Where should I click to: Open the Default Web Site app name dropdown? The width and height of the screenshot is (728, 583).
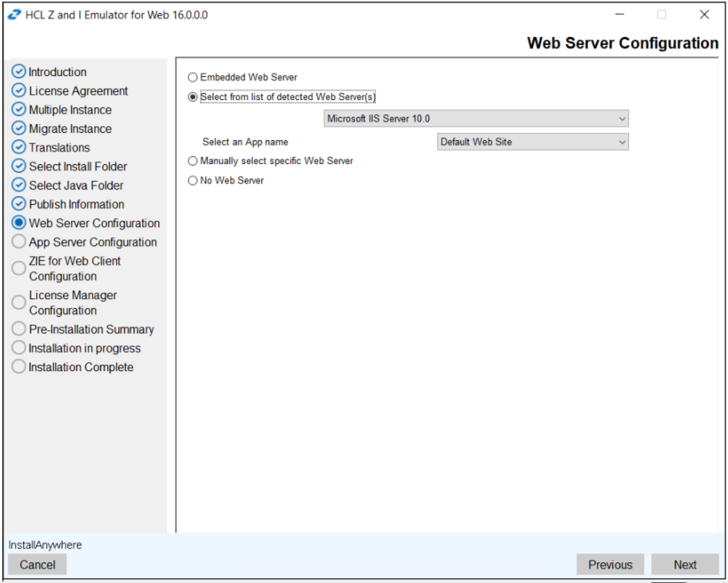(x=532, y=142)
